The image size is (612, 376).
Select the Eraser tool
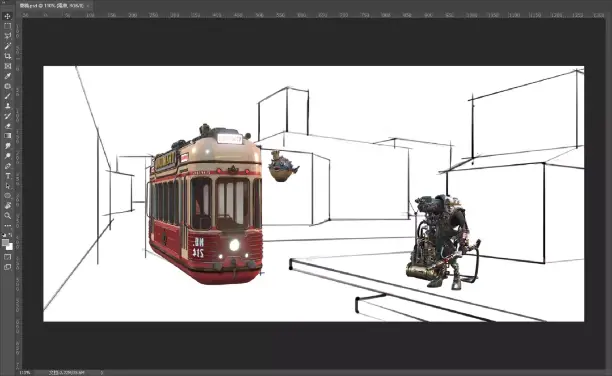tap(7, 126)
